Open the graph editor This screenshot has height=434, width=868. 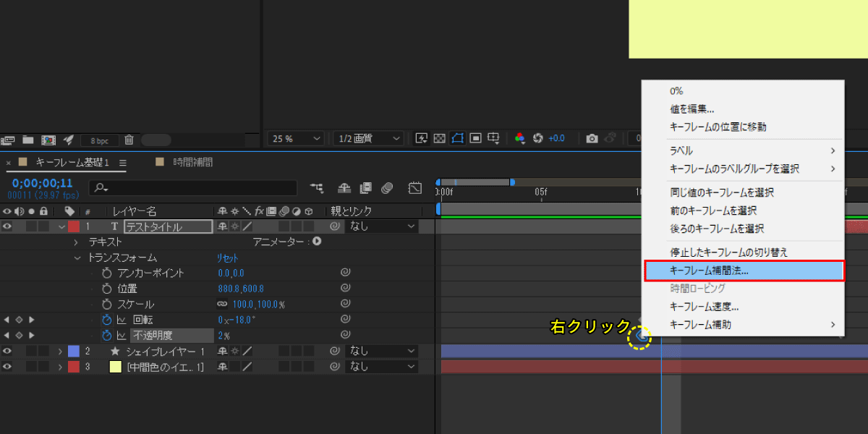click(414, 188)
